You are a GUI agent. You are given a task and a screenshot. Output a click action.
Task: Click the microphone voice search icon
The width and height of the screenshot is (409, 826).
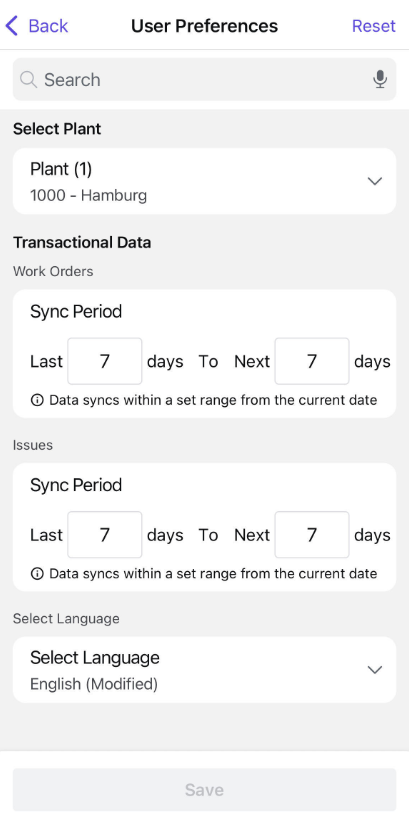point(379,80)
